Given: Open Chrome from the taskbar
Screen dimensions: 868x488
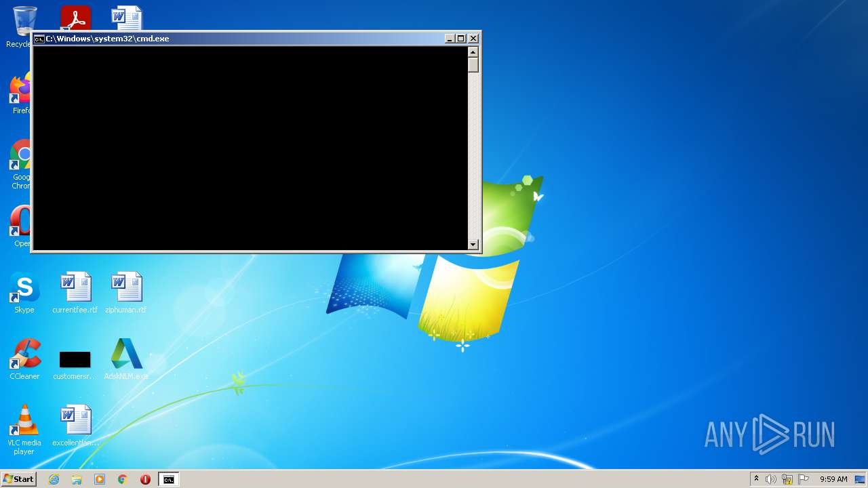Looking at the screenshot, I should coord(123,479).
